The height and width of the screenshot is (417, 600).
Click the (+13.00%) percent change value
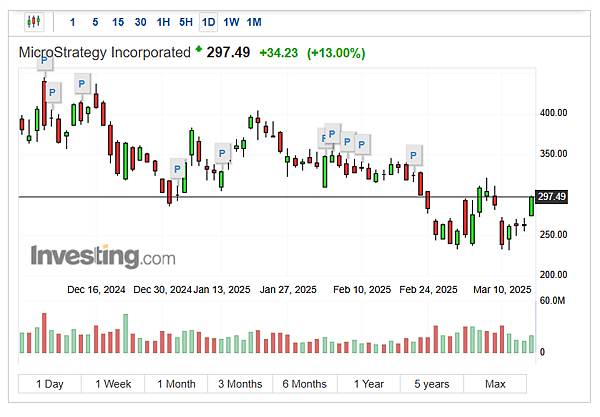[336, 53]
